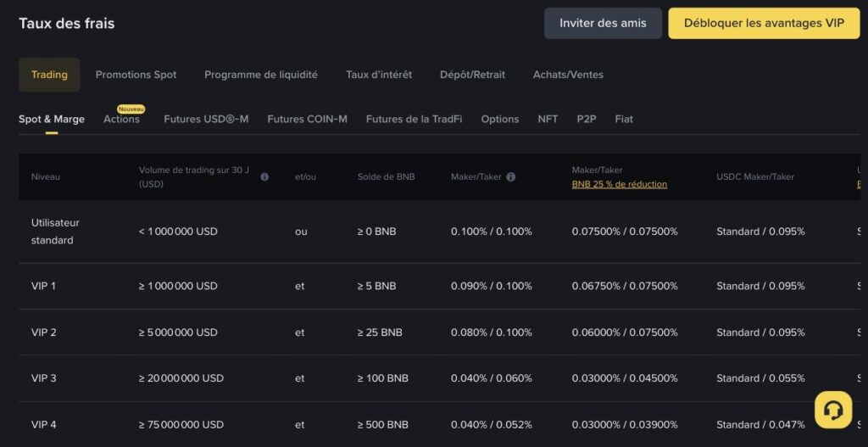Open Programme de liquidité tab
This screenshot has height=447, width=868.
[x=261, y=75]
